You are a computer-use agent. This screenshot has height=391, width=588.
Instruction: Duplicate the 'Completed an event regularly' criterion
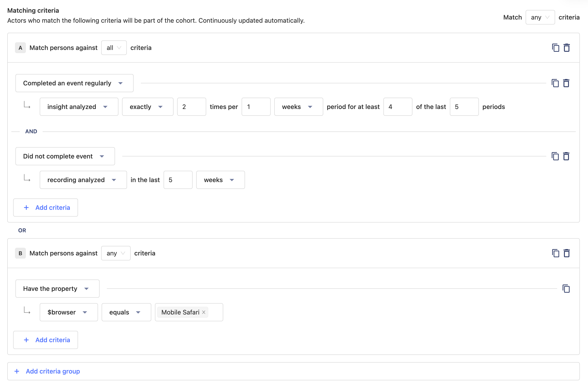[x=555, y=83]
